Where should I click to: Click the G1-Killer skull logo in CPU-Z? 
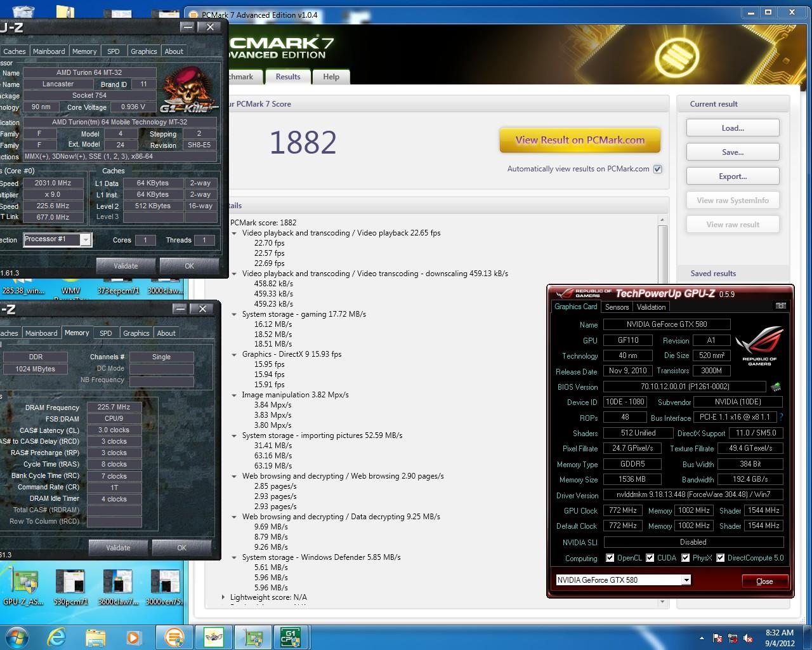coord(188,90)
